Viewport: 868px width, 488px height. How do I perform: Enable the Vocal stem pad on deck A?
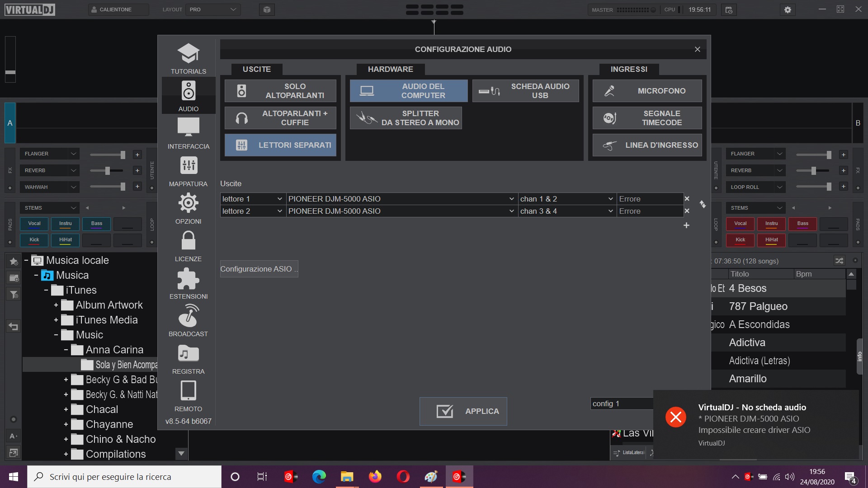point(34,224)
